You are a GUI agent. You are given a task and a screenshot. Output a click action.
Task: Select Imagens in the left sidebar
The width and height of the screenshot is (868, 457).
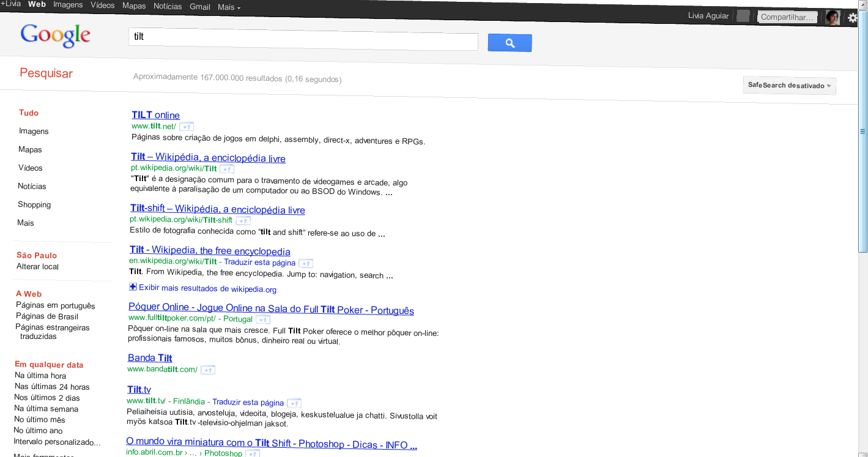tap(34, 132)
